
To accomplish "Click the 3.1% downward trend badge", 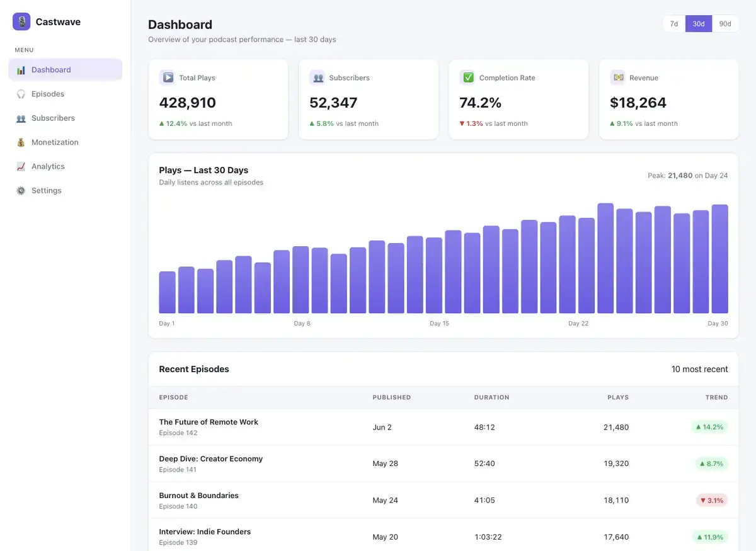I will click(x=711, y=501).
